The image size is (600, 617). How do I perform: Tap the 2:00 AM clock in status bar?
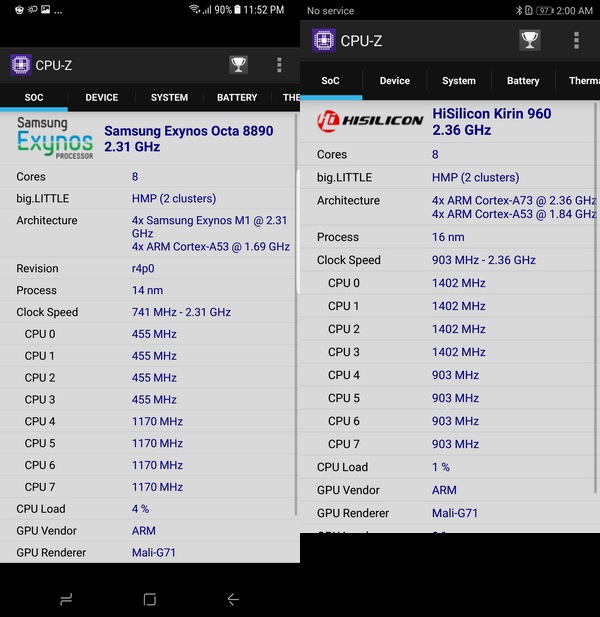574,11
